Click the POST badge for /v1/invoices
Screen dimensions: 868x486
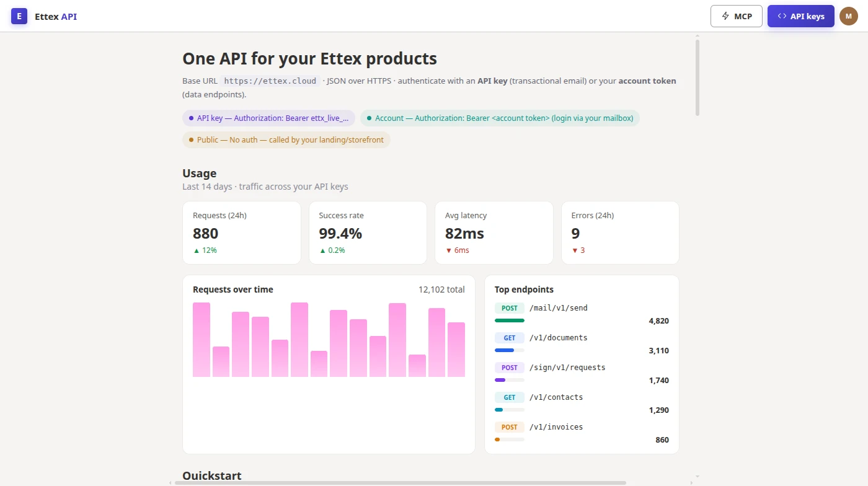click(x=510, y=427)
